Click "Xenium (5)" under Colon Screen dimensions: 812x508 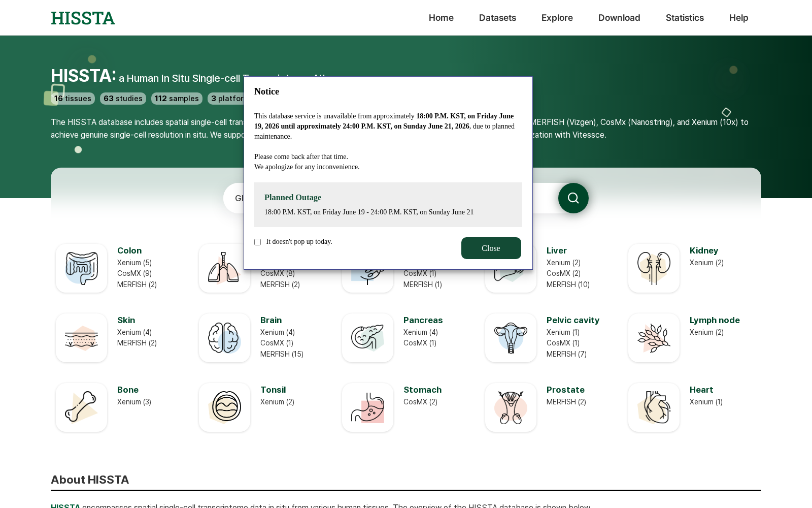[x=134, y=263]
